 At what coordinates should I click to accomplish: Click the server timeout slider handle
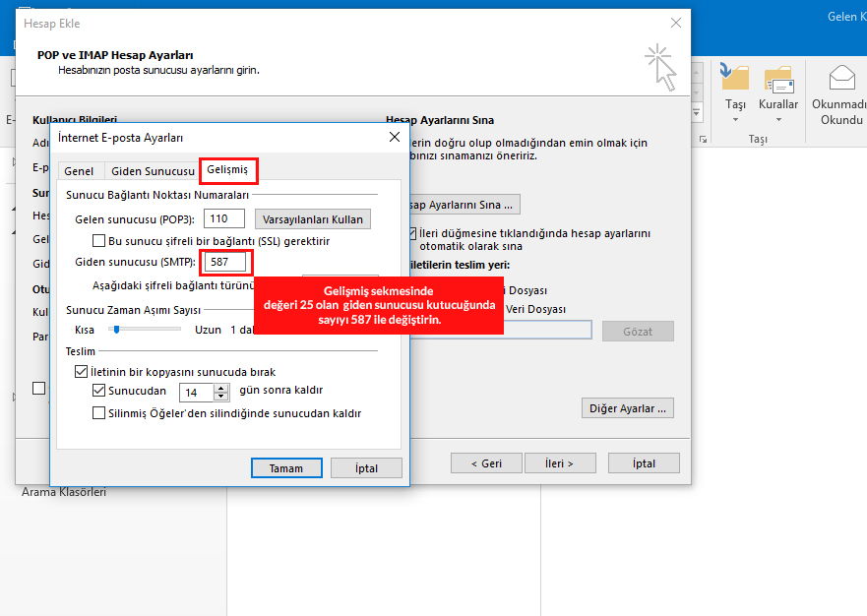[x=114, y=330]
